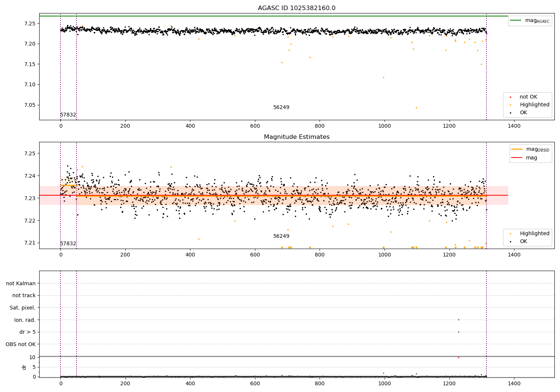Click the 'Ion. rad.' axis label
This screenshot has width=560, height=392.
click(25, 320)
